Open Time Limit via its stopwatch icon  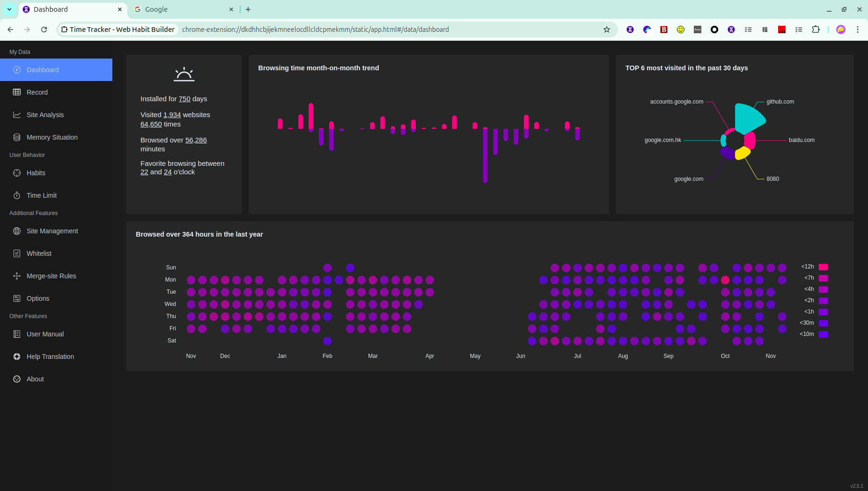coord(17,195)
